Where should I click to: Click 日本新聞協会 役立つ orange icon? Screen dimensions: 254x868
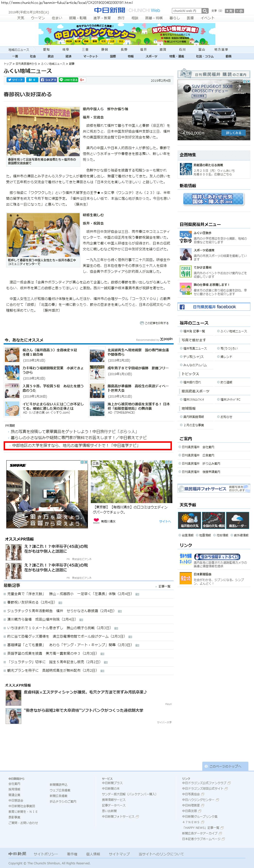point(186,578)
